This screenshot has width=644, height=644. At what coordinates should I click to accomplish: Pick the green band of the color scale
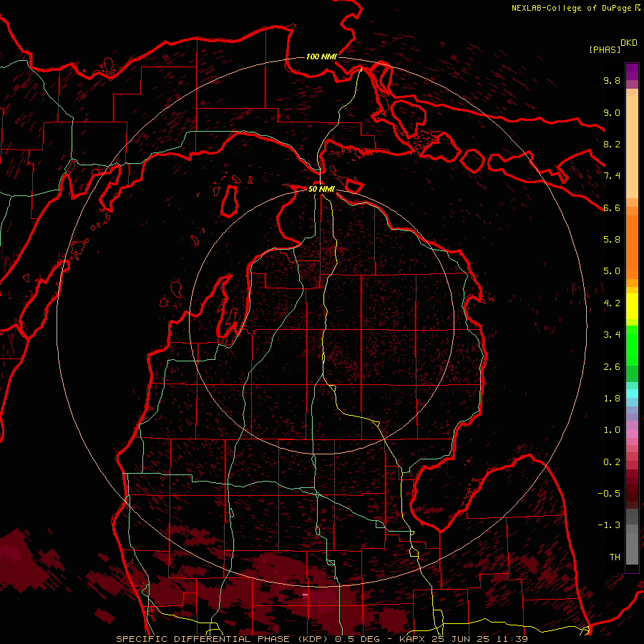coord(632,345)
